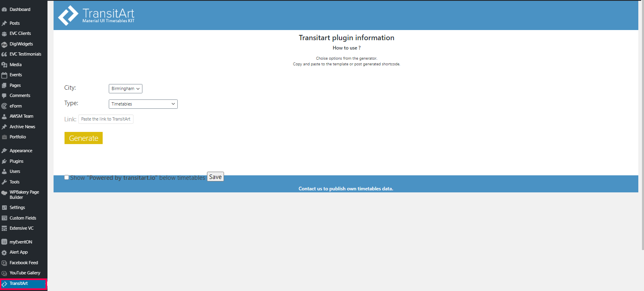644x291 pixels.
Task: Click the TransitArt header logo
Action: tap(96, 15)
